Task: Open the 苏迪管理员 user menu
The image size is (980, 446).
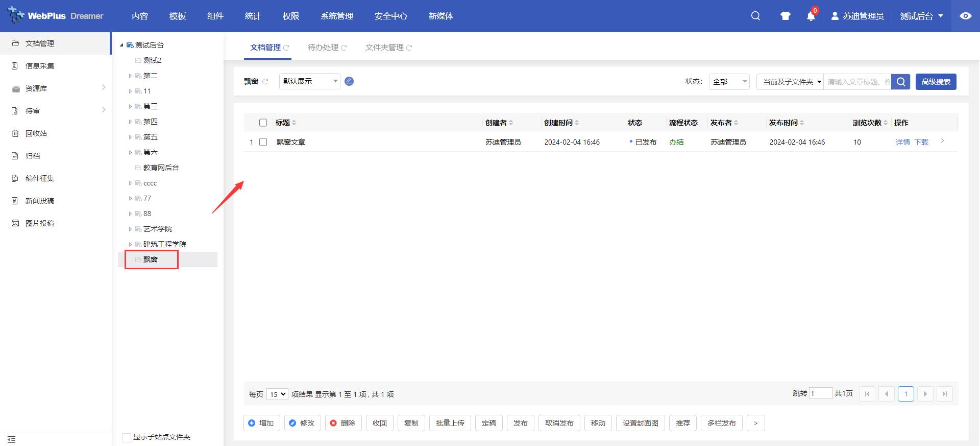Action: (857, 16)
